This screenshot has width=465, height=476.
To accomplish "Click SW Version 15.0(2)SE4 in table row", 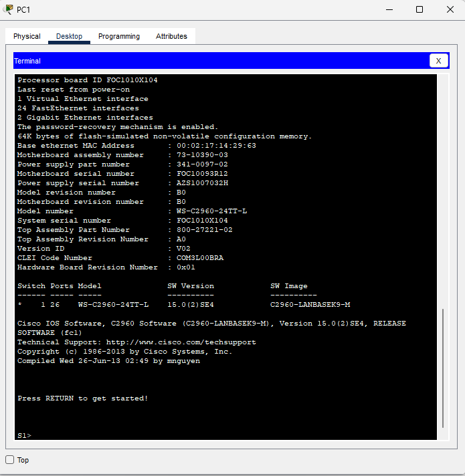I will [191, 304].
